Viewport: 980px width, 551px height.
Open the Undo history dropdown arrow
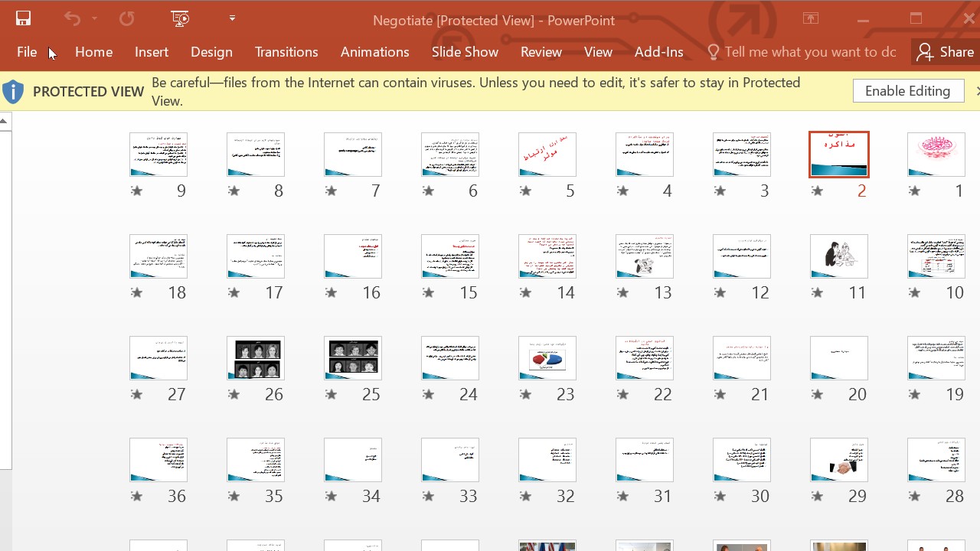pyautogui.click(x=94, y=19)
